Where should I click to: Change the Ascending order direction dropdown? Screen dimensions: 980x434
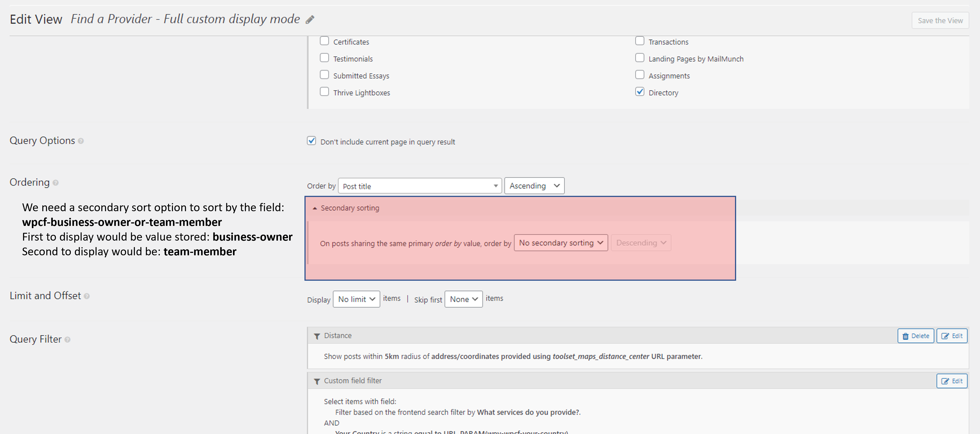click(x=534, y=186)
